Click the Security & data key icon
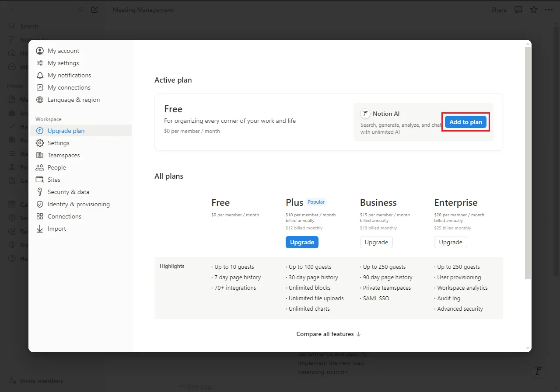 point(40,192)
